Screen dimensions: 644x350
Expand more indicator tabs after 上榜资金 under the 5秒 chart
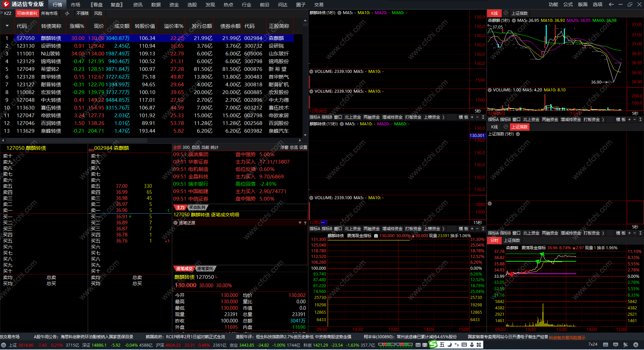coord(443,117)
